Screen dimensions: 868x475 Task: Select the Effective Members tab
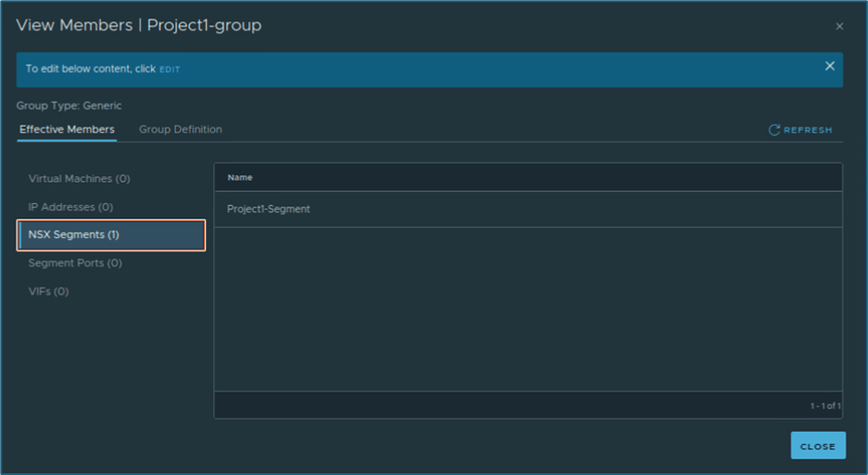coord(67,130)
